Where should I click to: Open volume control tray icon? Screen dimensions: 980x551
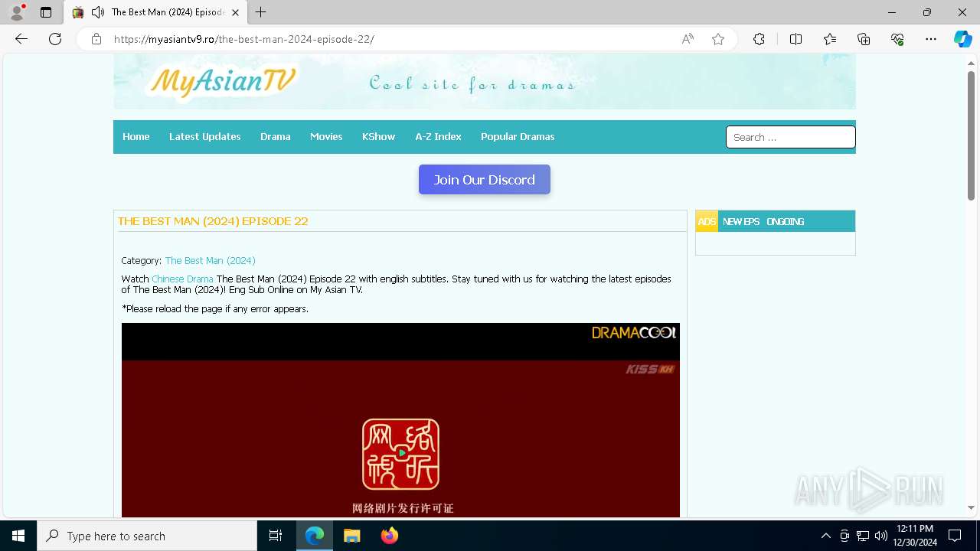tap(881, 536)
